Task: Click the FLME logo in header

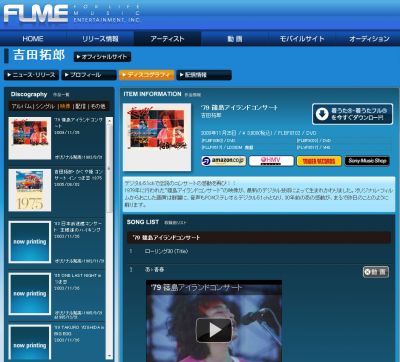Action: (x=36, y=14)
